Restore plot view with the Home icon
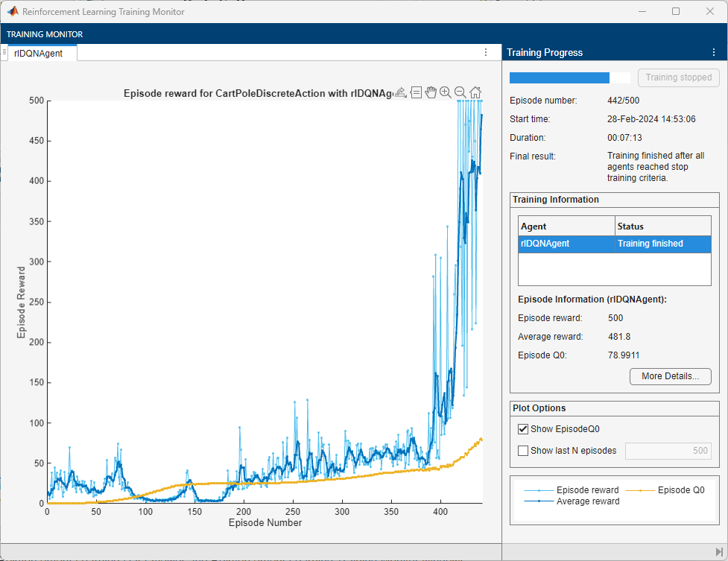The height and width of the screenshot is (561, 728). coord(475,92)
